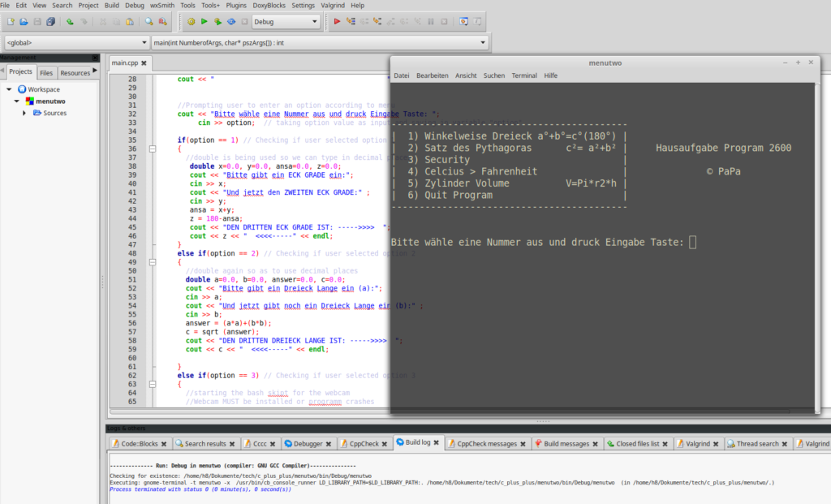
Task: Click the Build and run icon
Action: [218, 22]
